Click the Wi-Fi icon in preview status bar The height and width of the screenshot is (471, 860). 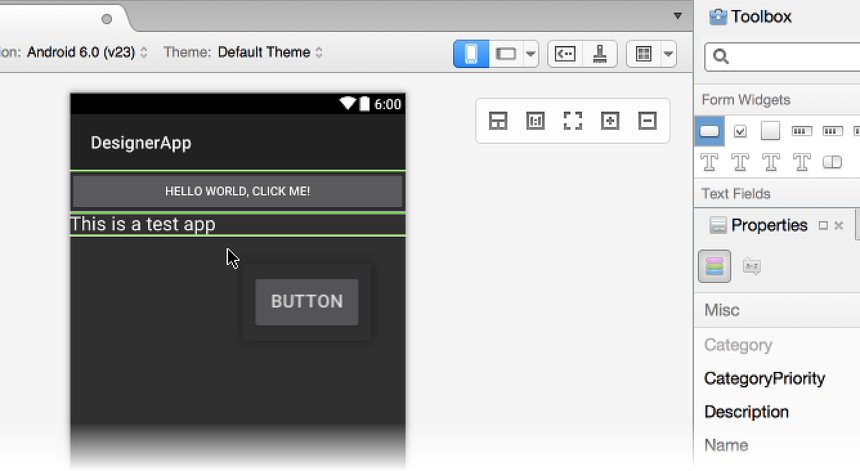pyautogui.click(x=348, y=103)
